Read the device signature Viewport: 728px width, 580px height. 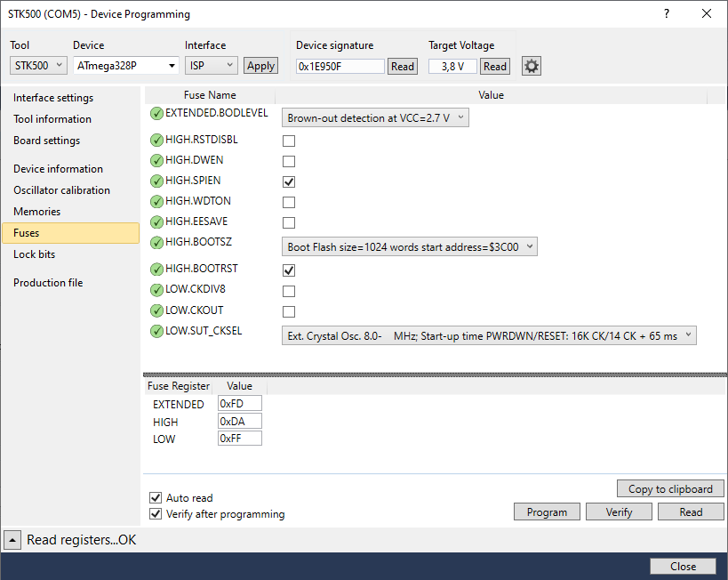(x=403, y=67)
